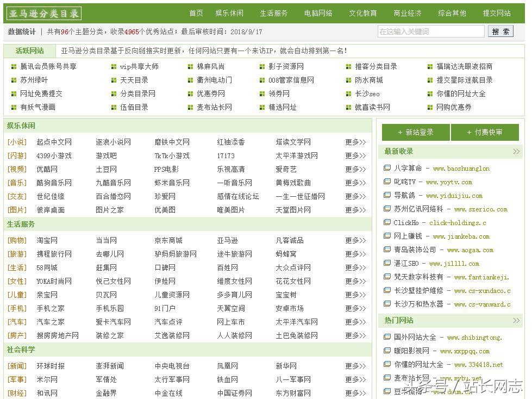Click the + 新站登录 button
Screen dimensions: 532x399
coord(416,132)
